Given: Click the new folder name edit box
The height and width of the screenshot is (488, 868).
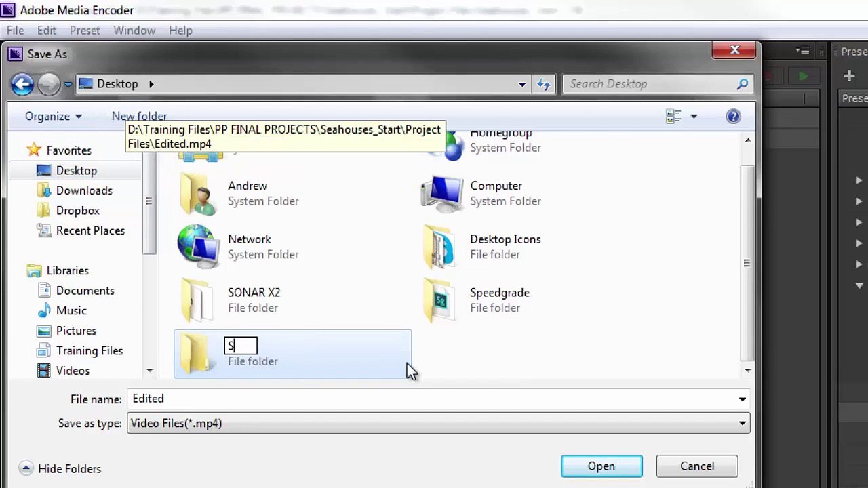Looking at the screenshot, I should (x=241, y=346).
